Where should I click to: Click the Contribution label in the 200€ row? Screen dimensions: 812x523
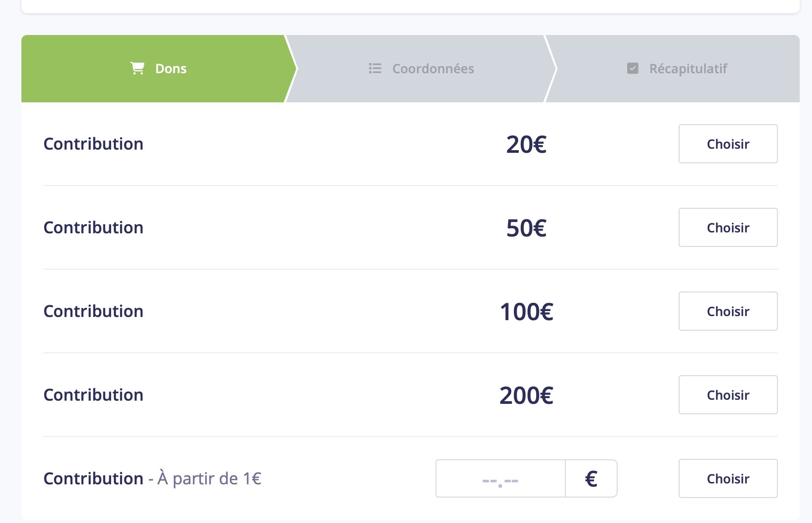pyautogui.click(x=93, y=395)
